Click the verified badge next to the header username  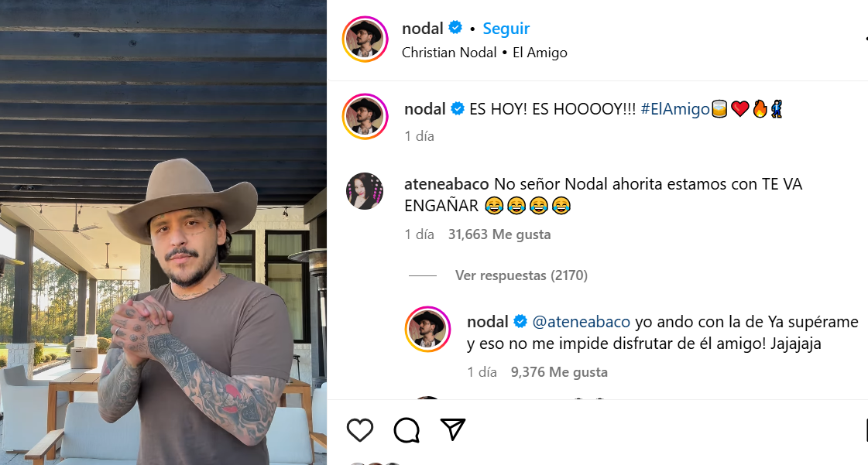(x=455, y=27)
